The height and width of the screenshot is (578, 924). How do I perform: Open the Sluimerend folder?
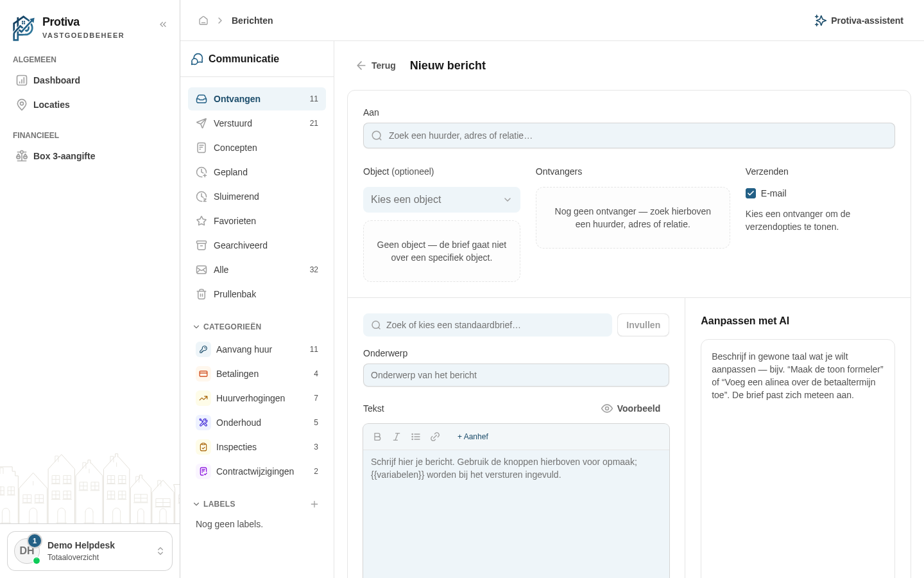[x=257, y=197]
